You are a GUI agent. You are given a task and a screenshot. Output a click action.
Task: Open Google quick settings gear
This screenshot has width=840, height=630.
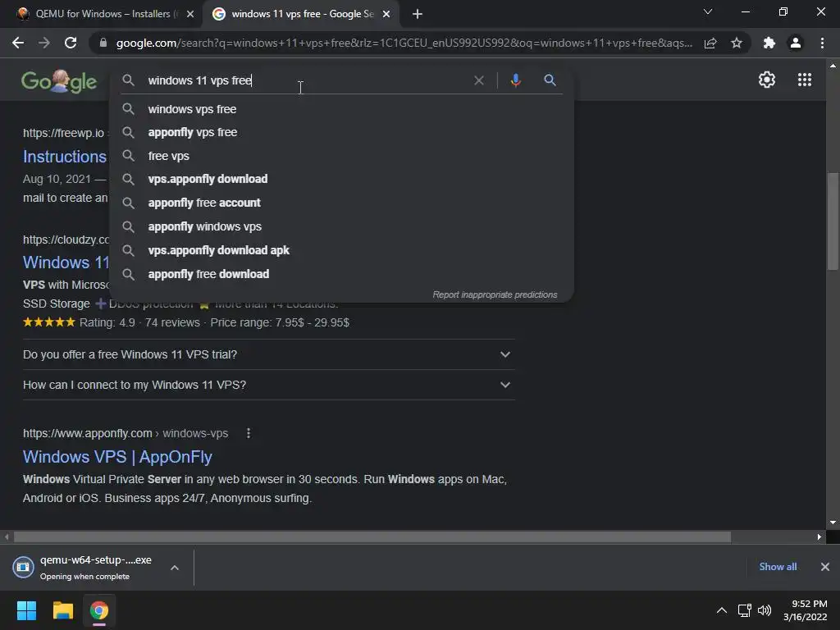[x=767, y=80]
